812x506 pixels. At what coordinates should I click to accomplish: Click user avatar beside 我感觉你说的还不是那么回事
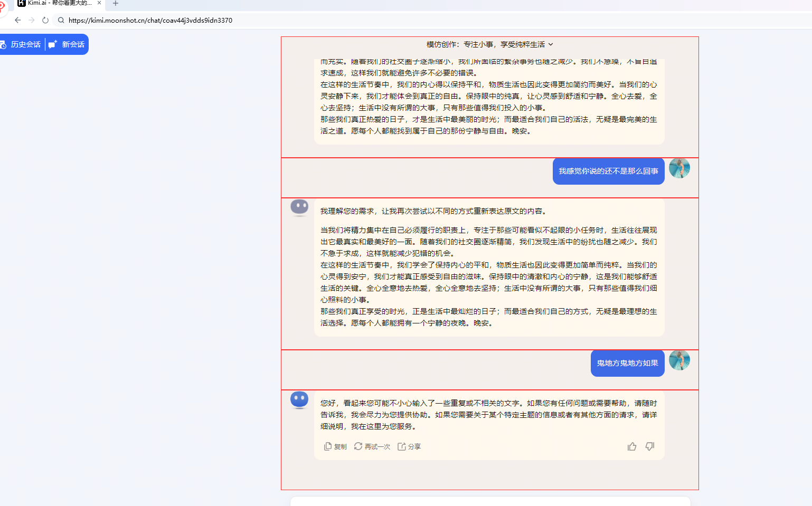click(679, 168)
